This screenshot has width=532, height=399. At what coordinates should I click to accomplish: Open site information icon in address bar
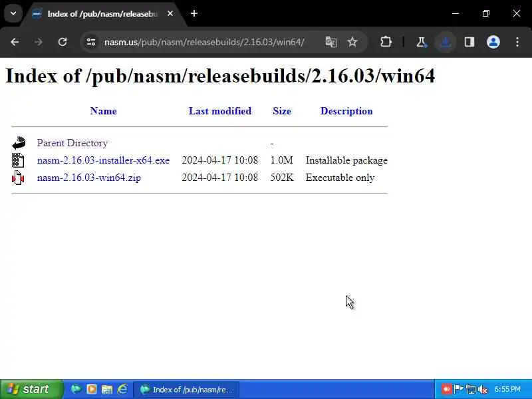tap(91, 42)
